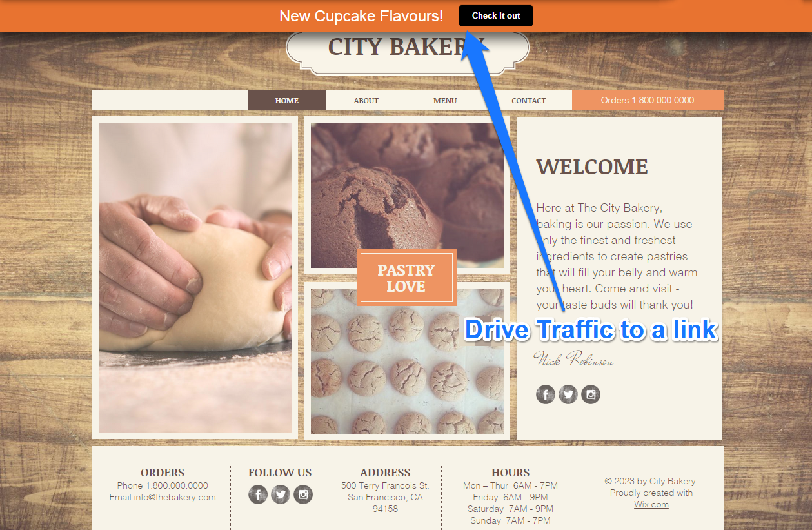This screenshot has height=530, width=812.
Task: Click the Orders 1.800.000.0000 button
Action: [x=648, y=100]
